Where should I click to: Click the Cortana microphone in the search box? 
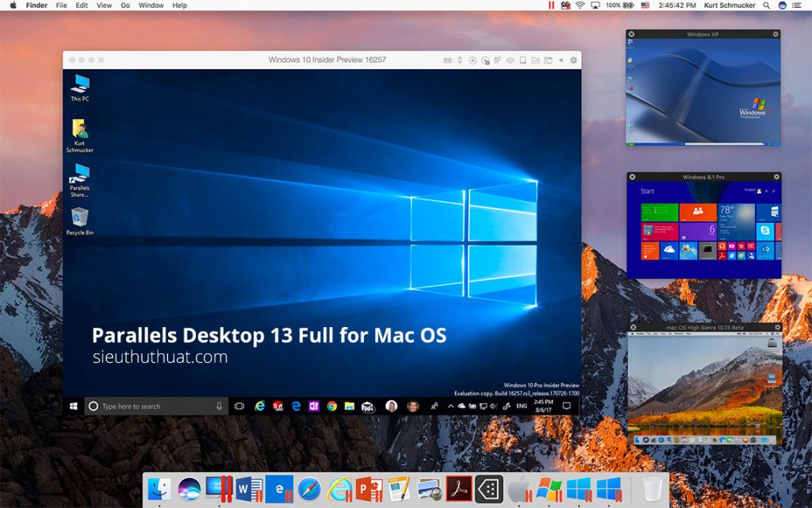(219, 406)
